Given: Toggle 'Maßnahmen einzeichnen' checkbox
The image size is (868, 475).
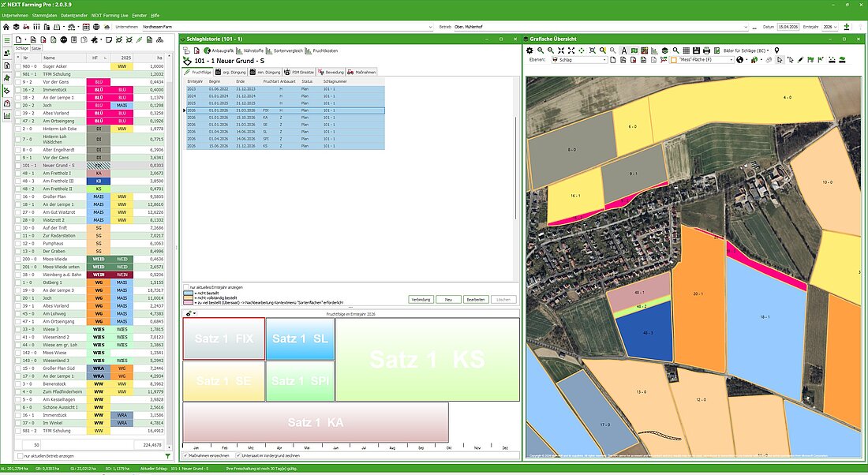Looking at the screenshot, I should coord(186,455).
